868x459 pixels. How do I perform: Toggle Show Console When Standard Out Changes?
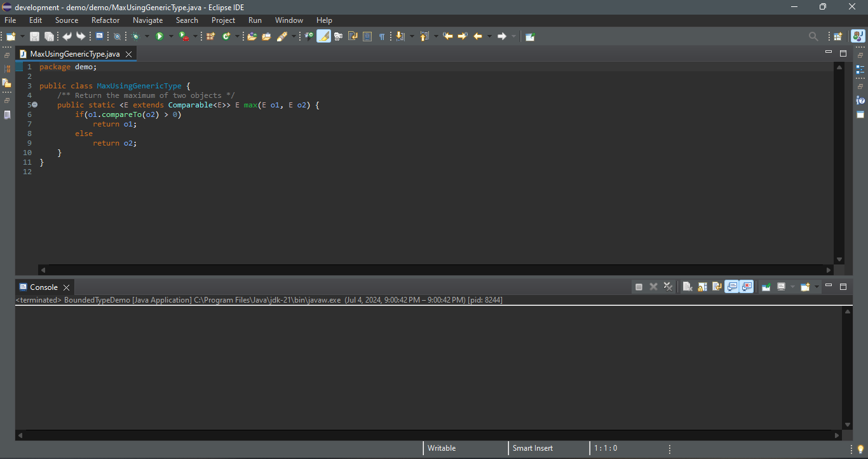[x=732, y=287]
